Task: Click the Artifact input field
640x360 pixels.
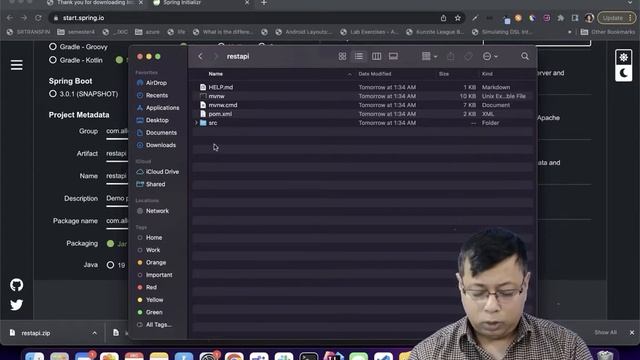Action: (x=117, y=154)
